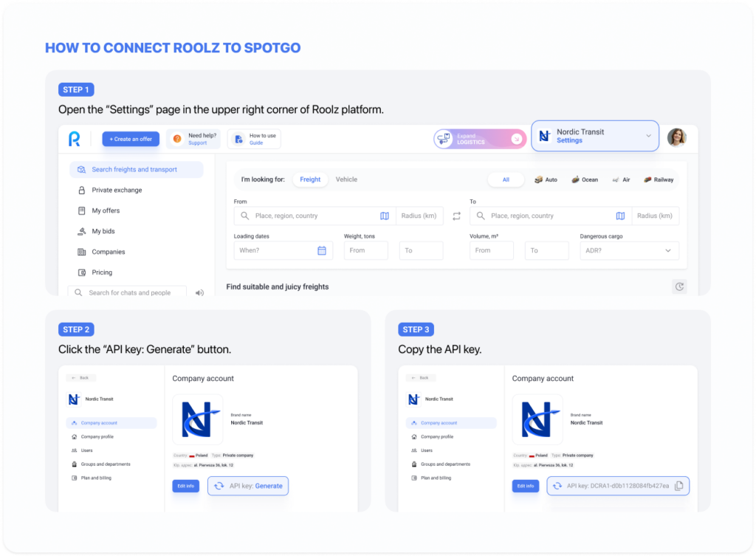Open Users in Step 3 sidebar
756x556 pixels.
click(422, 450)
